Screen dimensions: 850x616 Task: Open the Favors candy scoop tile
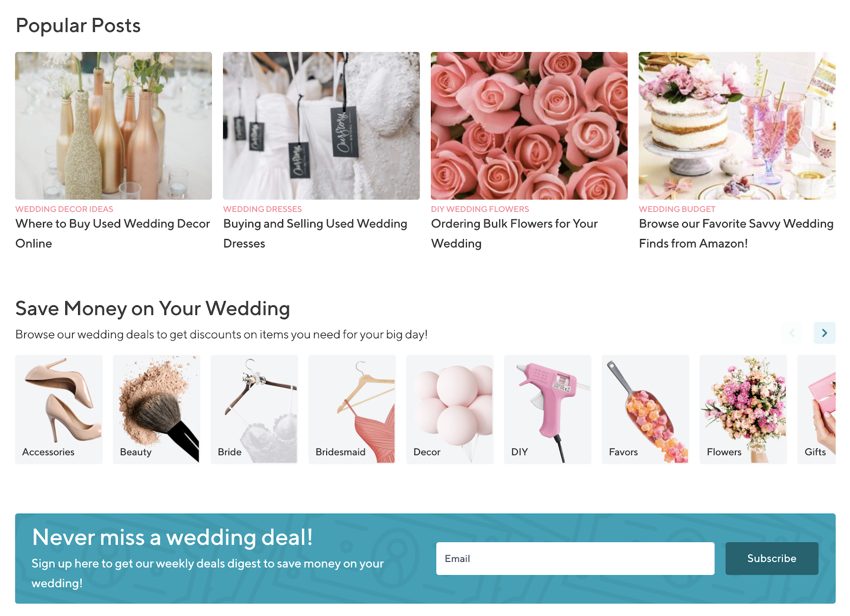645,409
